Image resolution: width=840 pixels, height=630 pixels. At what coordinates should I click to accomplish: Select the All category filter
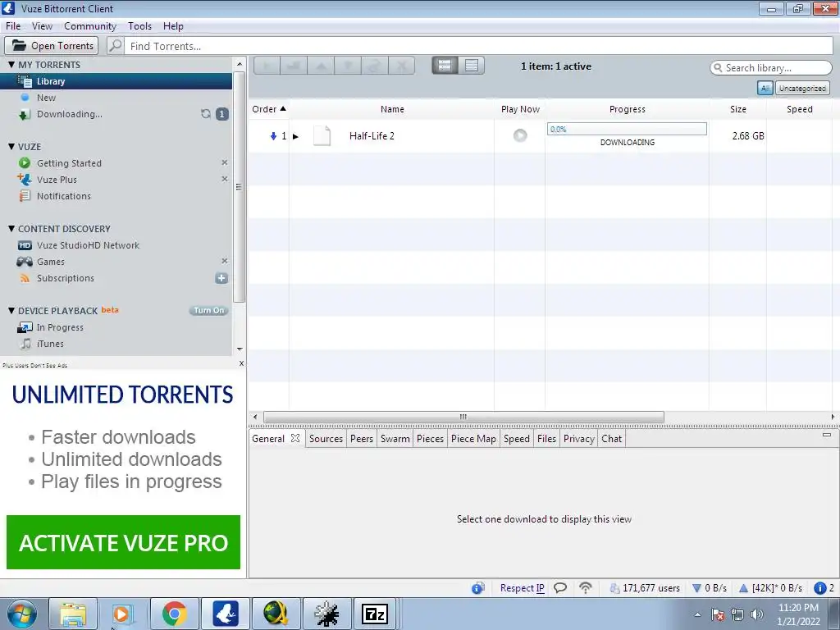click(x=765, y=88)
